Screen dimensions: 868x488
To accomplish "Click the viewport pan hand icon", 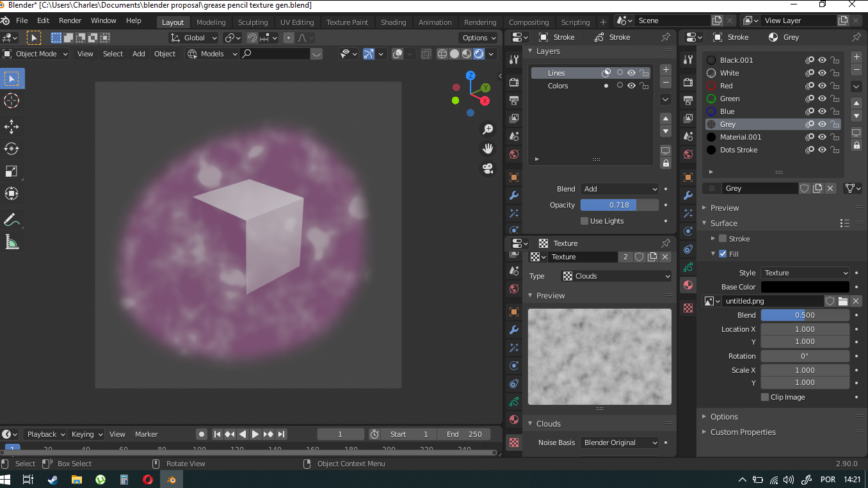I will (488, 149).
